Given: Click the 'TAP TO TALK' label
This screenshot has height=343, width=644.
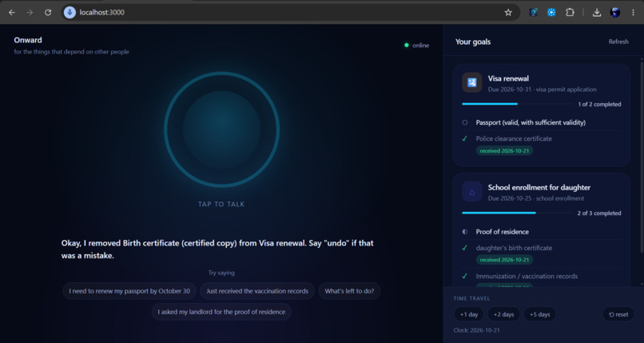Looking at the screenshot, I should coord(221,204).
